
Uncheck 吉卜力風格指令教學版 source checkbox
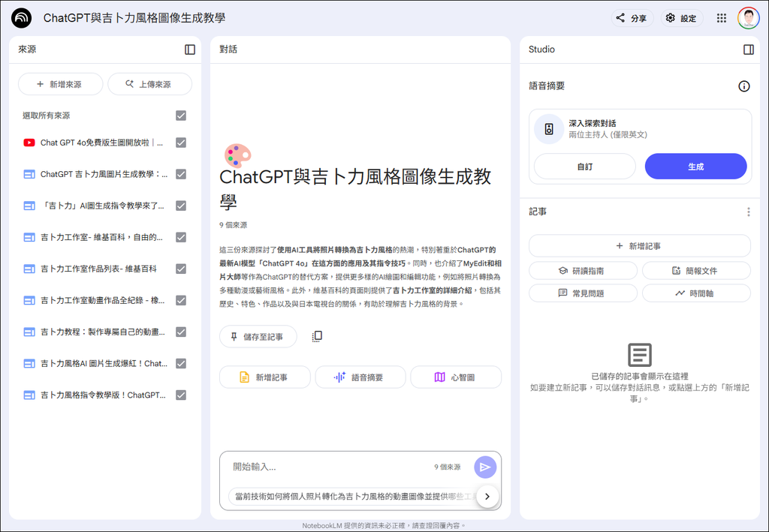[181, 395]
